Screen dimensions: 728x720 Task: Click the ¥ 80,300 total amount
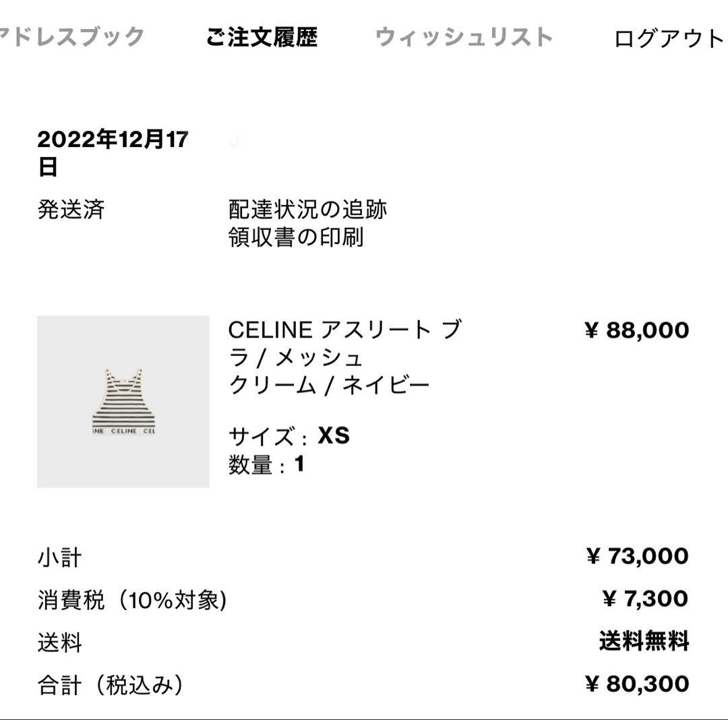pos(637,684)
